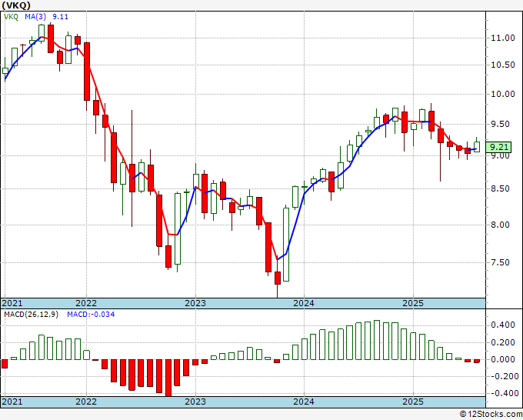Click 2024 on MACD panel time axis

[304, 402]
